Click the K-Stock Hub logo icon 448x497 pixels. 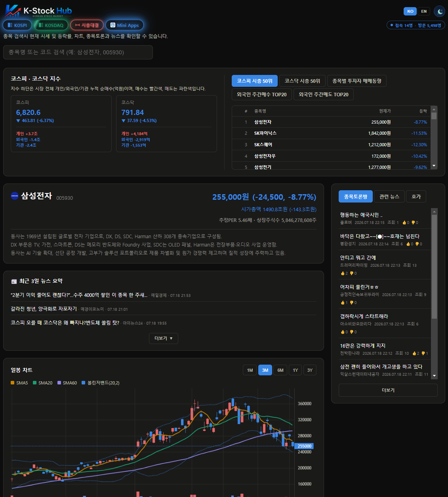click(12, 11)
